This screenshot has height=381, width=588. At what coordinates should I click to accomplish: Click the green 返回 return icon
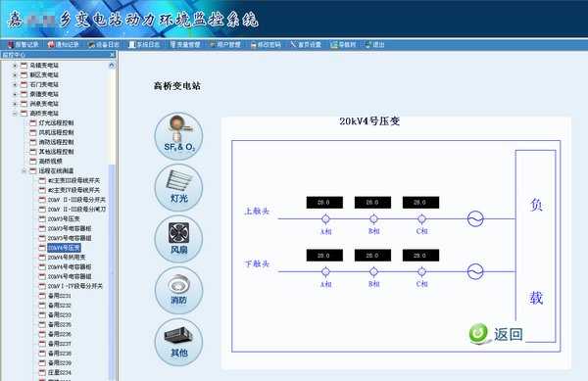(478, 333)
